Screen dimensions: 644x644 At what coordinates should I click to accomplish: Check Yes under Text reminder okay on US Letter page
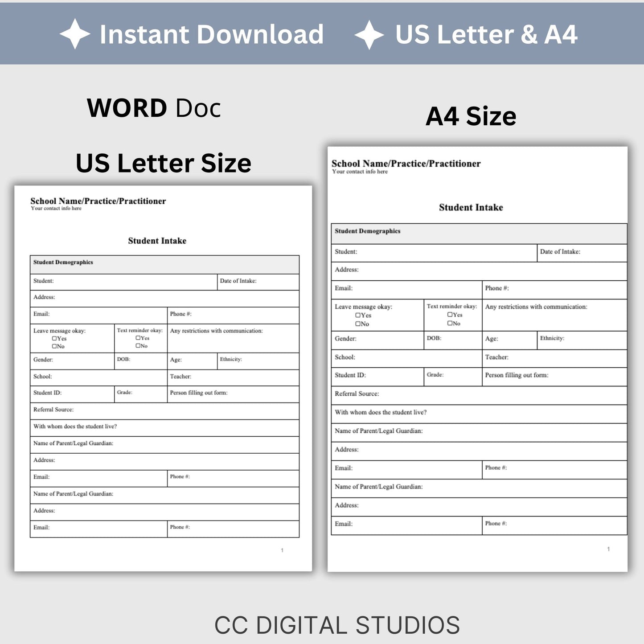pyautogui.click(x=138, y=338)
